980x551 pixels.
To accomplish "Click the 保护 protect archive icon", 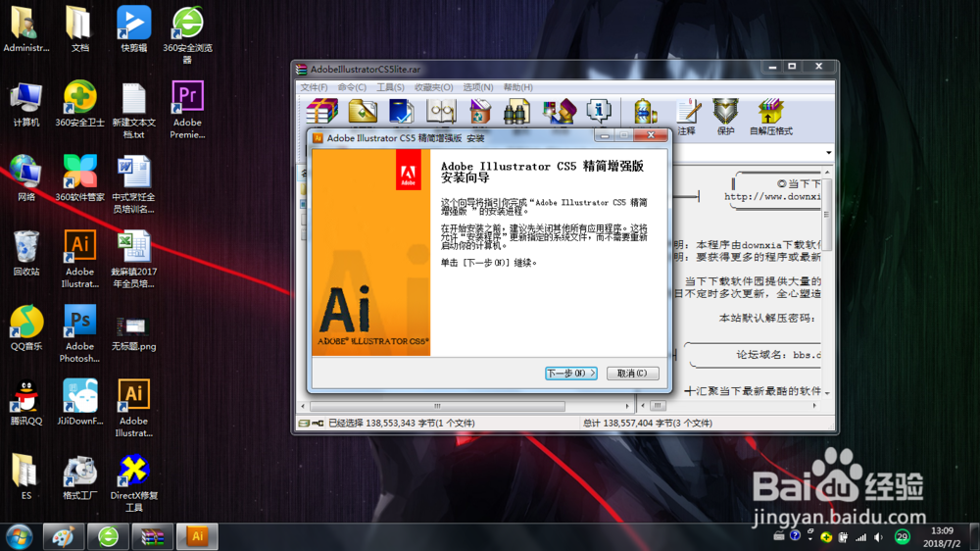I will [x=725, y=117].
